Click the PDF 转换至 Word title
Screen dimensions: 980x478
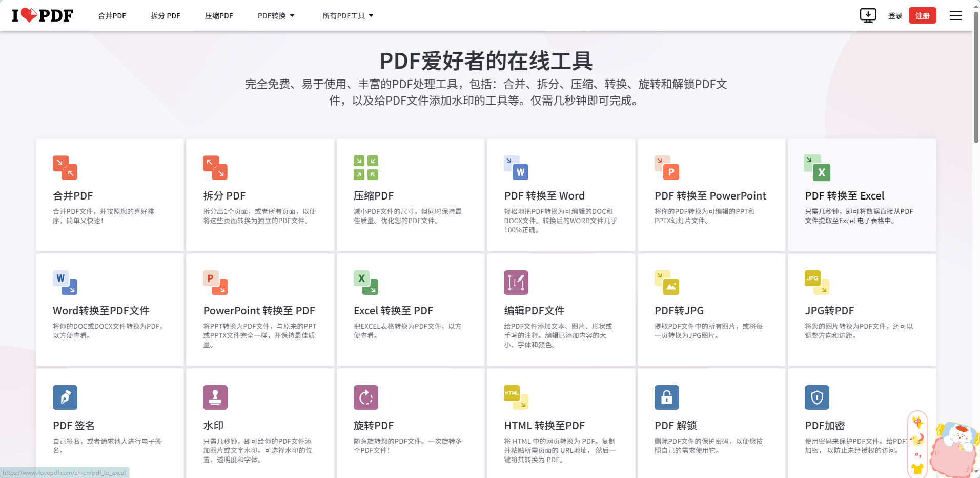(544, 196)
